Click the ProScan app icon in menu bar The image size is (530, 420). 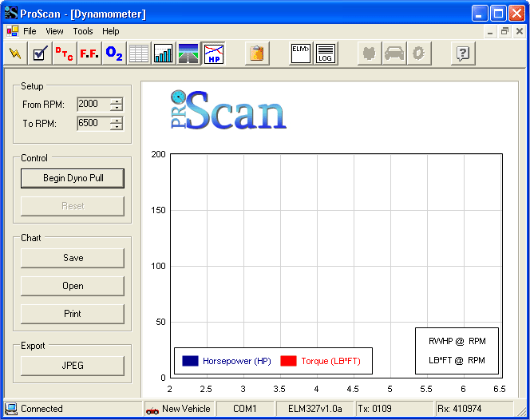click(x=13, y=31)
